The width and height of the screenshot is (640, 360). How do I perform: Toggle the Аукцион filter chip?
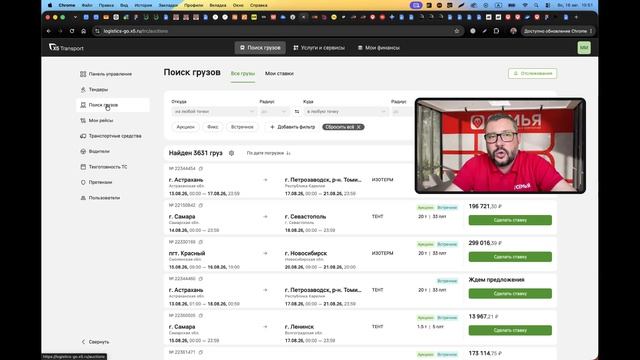coord(185,127)
